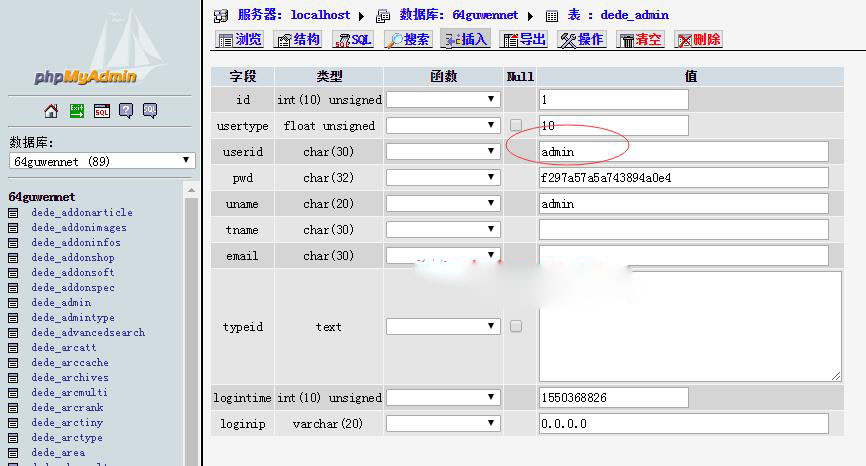Open the SQL tab
This screenshot has width=866, height=466.
click(353, 40)
